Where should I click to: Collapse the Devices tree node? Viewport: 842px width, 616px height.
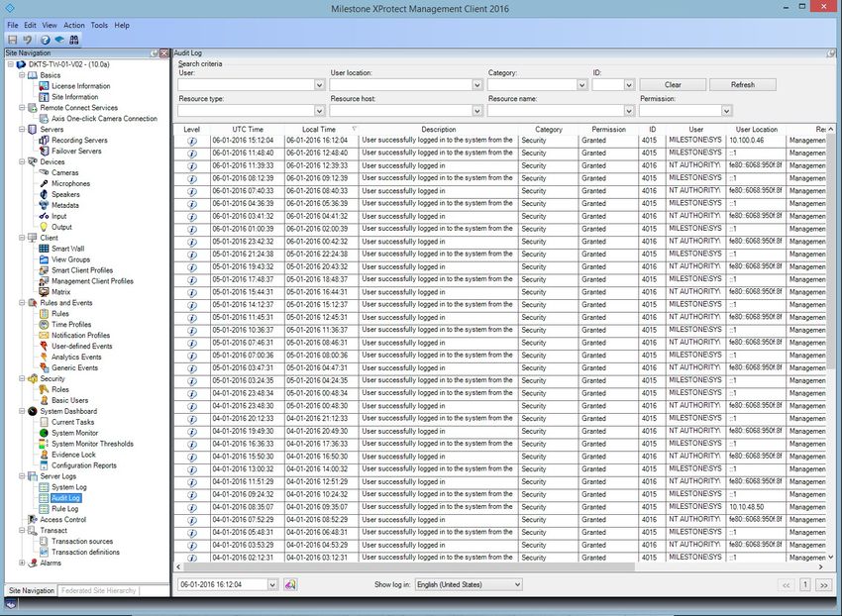click(x=22, y=161)
